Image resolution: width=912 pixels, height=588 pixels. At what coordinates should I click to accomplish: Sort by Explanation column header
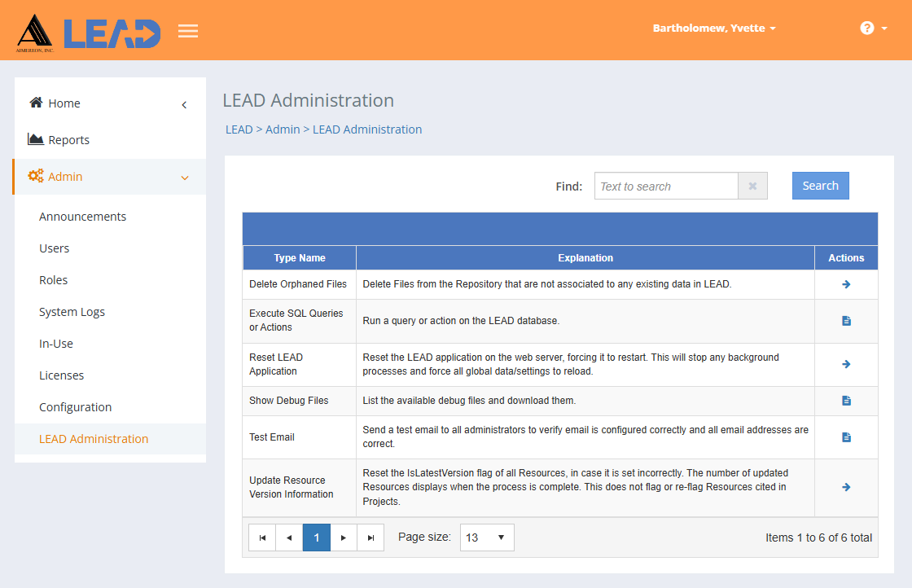[585, 257]
